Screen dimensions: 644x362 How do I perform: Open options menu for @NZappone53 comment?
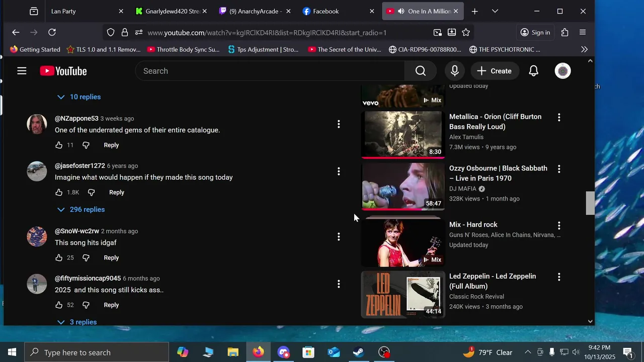pos(339,124)
